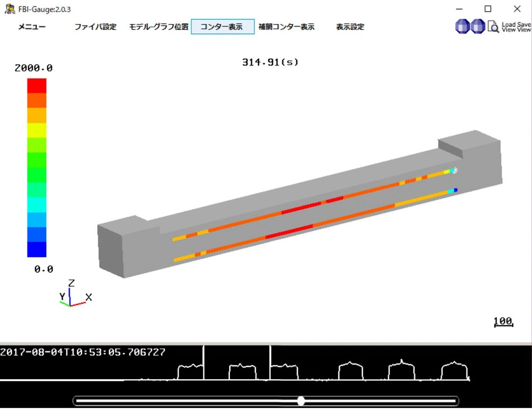Open the ファイバ設定 menu
This screenshot has height=409, width=532.
click(95, 27)
